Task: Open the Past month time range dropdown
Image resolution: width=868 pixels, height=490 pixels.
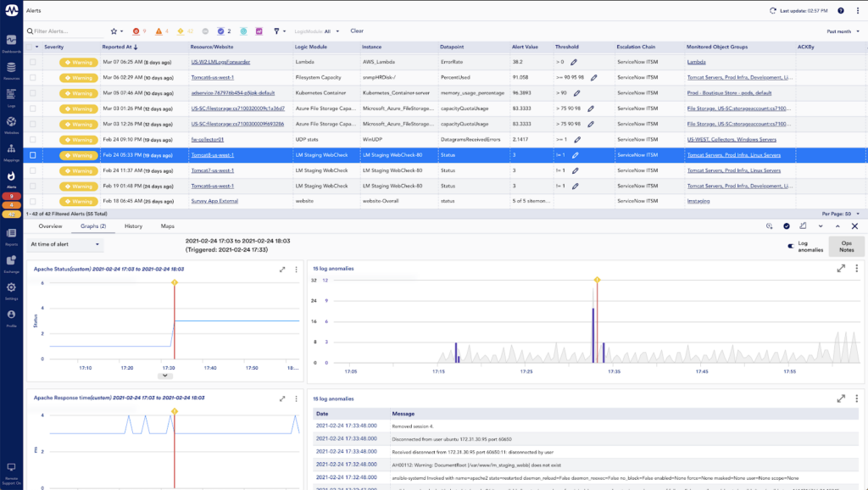Action: point(843,31)
